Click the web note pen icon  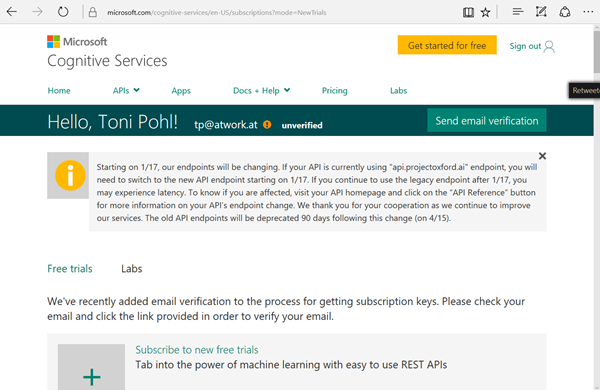click(x=541, y=12)
